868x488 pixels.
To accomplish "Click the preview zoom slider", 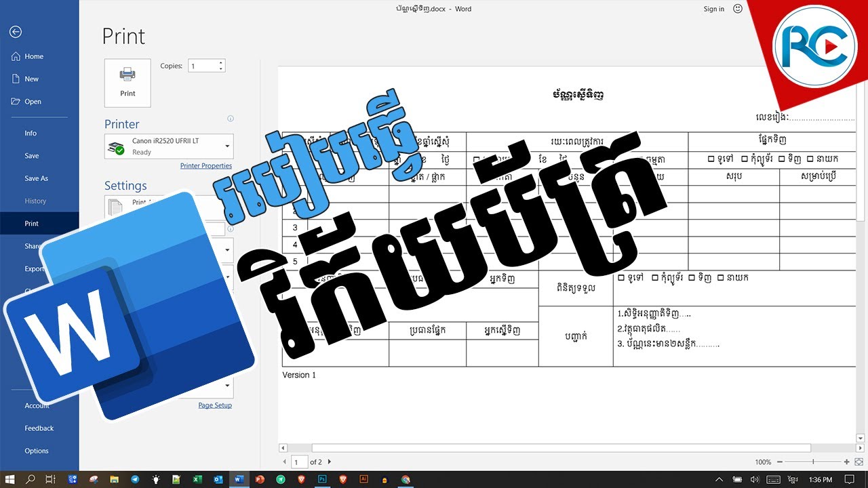I will click(813, 462).
